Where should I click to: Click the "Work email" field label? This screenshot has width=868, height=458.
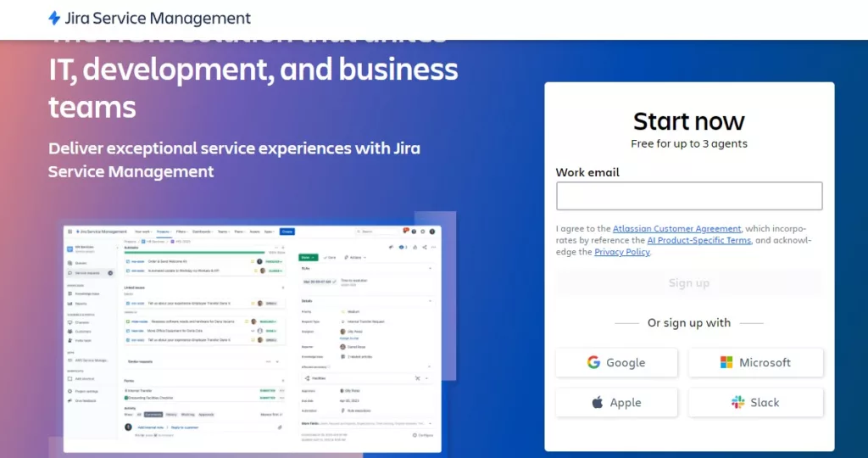[587, 172]
